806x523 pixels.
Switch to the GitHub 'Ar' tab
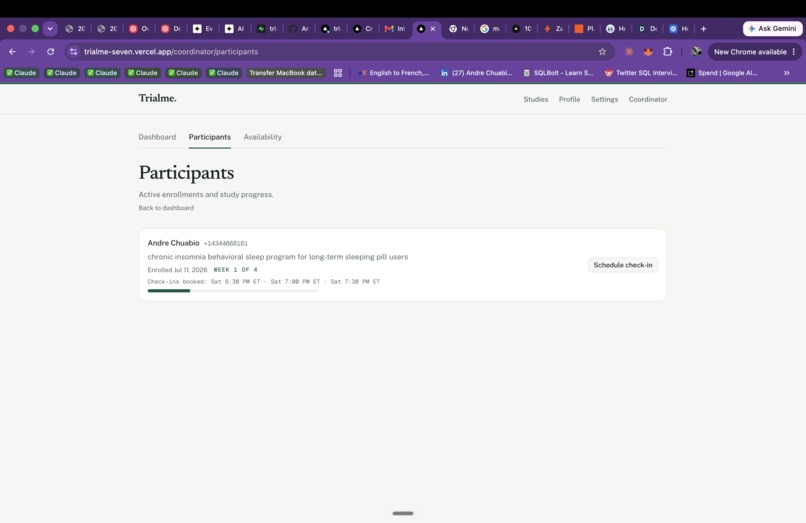tap(299, 29)
